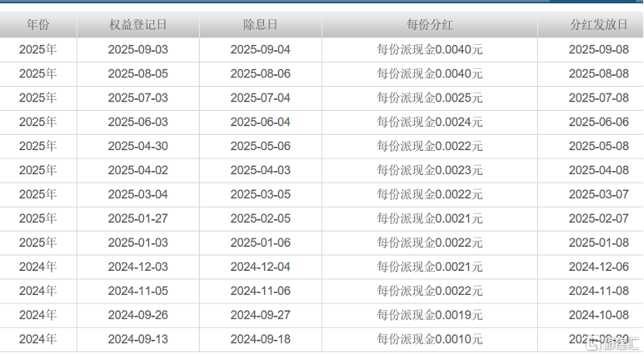Image resolution: width=644 pixels, height=356 pixels.
Task: Click the 年份 column header
Action: click(x=38, y=25)
